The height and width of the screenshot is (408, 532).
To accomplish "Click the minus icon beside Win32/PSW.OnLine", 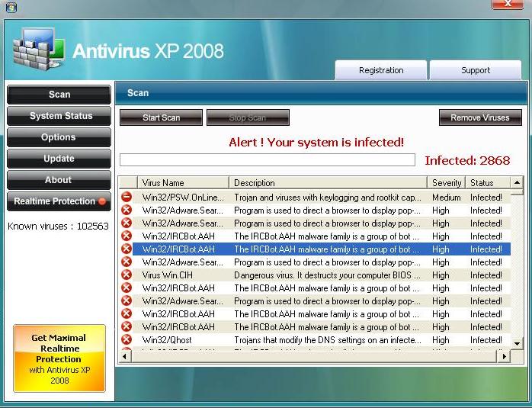I will pos(127,197).
